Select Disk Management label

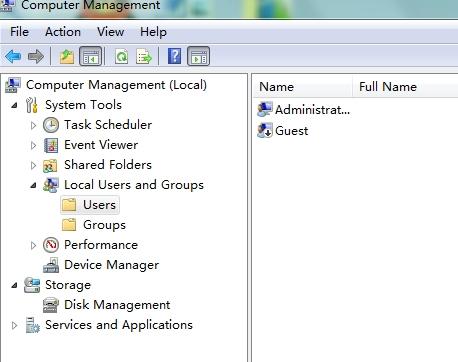(117, 305)
